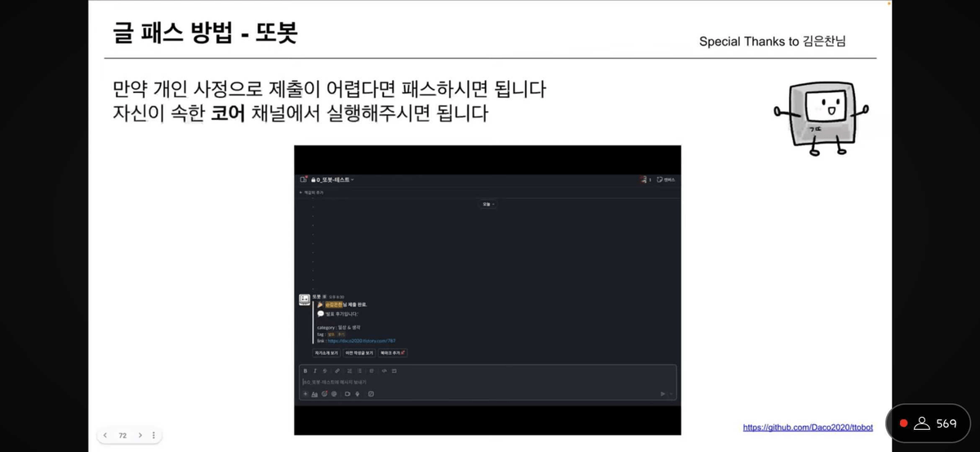The image size is (980, 452).
Task: Click the 북마크 추가 button
Action: click(x=393, y=353)
